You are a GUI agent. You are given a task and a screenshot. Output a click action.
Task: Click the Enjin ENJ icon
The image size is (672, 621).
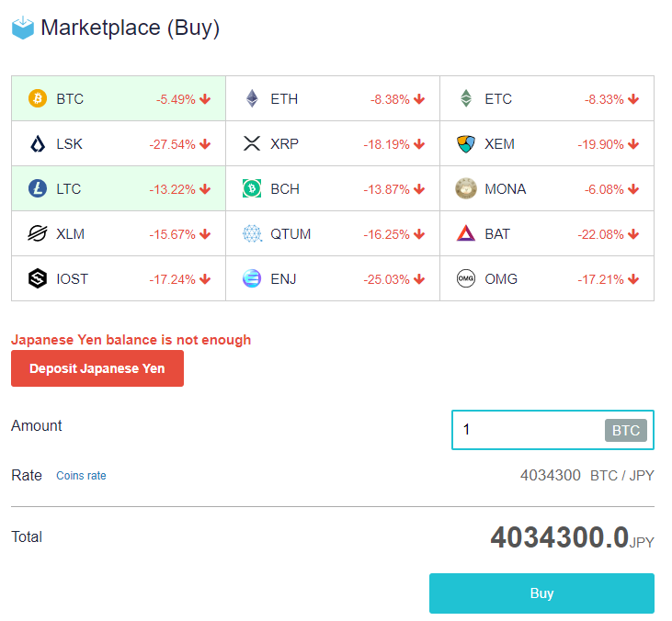tap(252, 278)
